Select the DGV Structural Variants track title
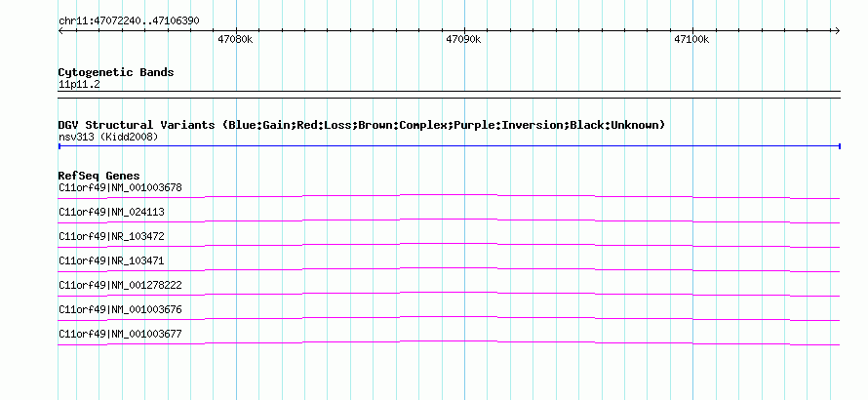The width and height of the screenshot is (868, 400). (362, 125)
